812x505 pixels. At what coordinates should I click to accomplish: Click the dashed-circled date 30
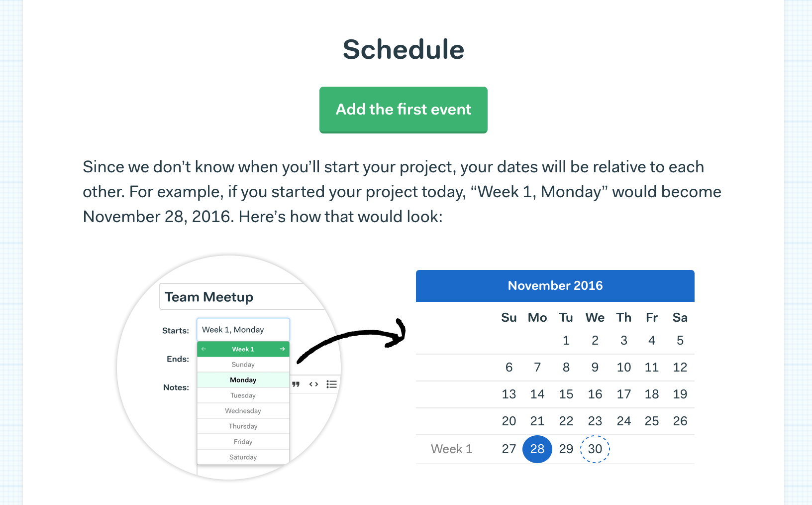pyautogui.click(x=595, y=449)
